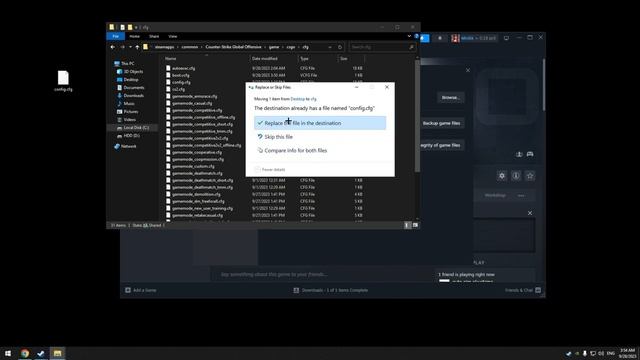Image resolution: width=640 pixels, height=360 pixels.
Task: Open the View ribbon tab
Action: click(173, 36)
